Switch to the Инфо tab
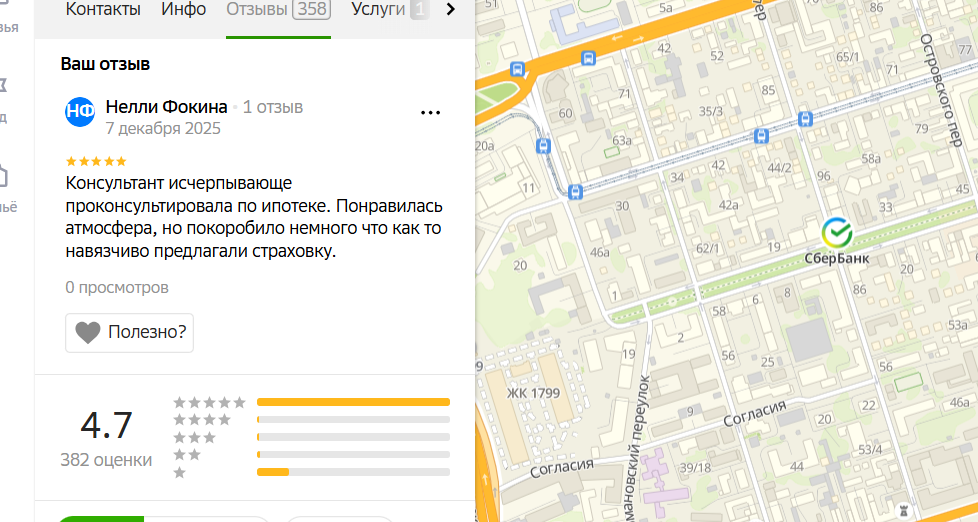Image resolution: width=978 pixels, height=522 pixels. tap(183, 9)
